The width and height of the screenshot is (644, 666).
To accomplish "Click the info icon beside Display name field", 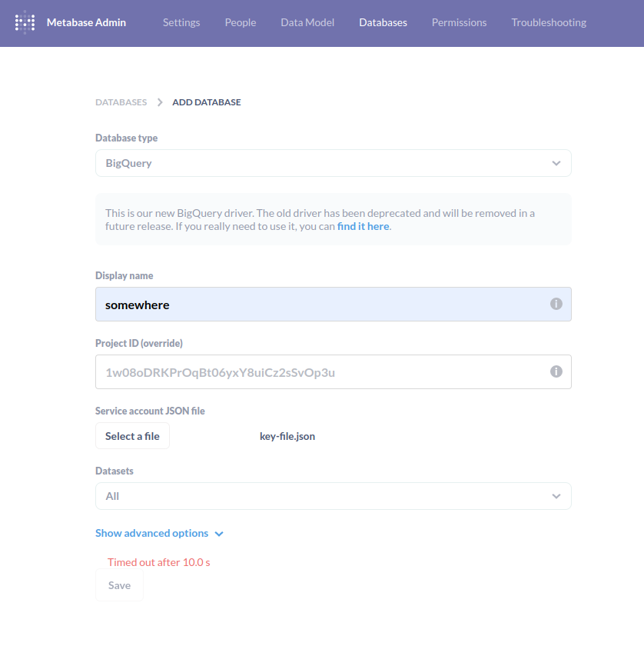I will coord(556,304).
